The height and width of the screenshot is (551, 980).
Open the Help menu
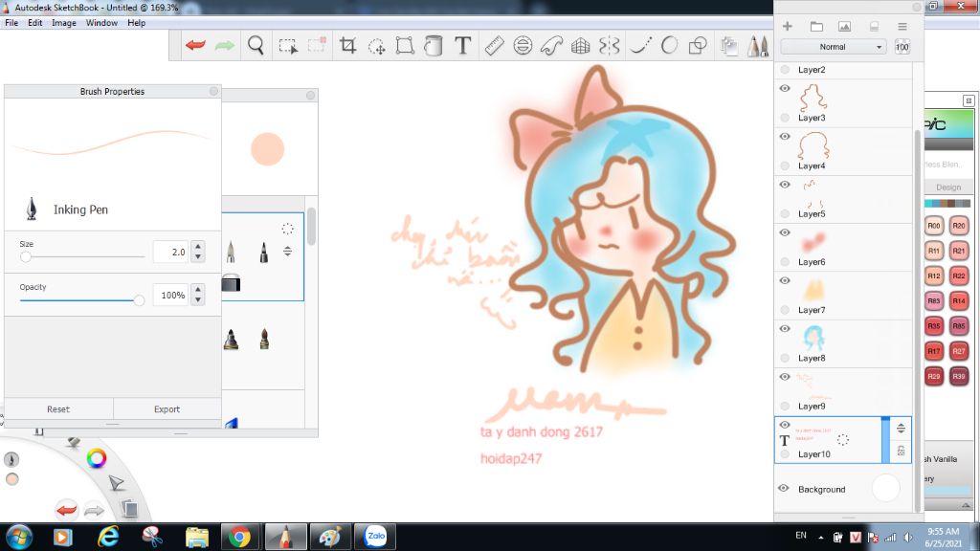click(x=136, y=23)
